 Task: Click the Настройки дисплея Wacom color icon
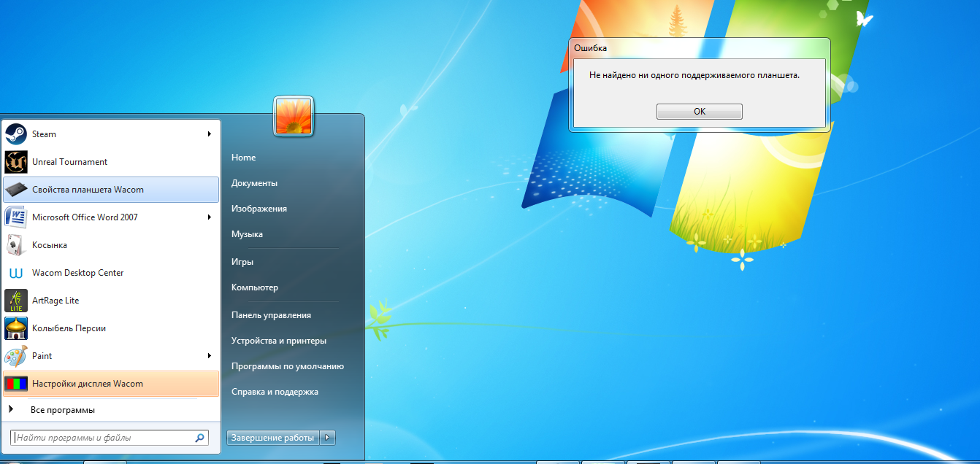coord(16,384)
